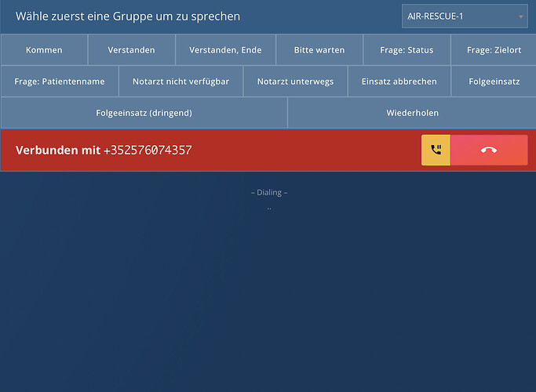
Task: Send 'Frage: Patientenname' request
Action: coord(60,81)
